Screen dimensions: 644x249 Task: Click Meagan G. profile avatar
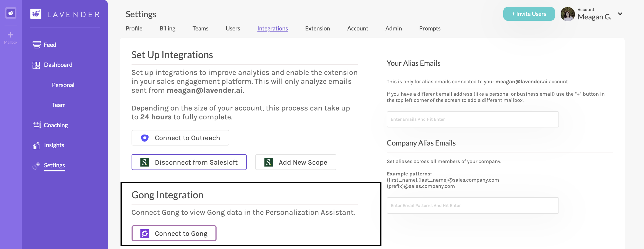click(x=568, y=14)
